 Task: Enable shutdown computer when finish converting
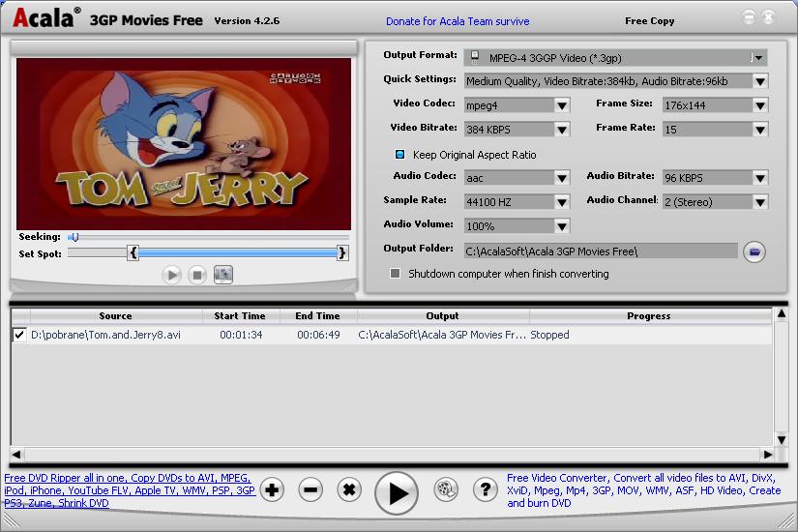click(x=395, y=274)
